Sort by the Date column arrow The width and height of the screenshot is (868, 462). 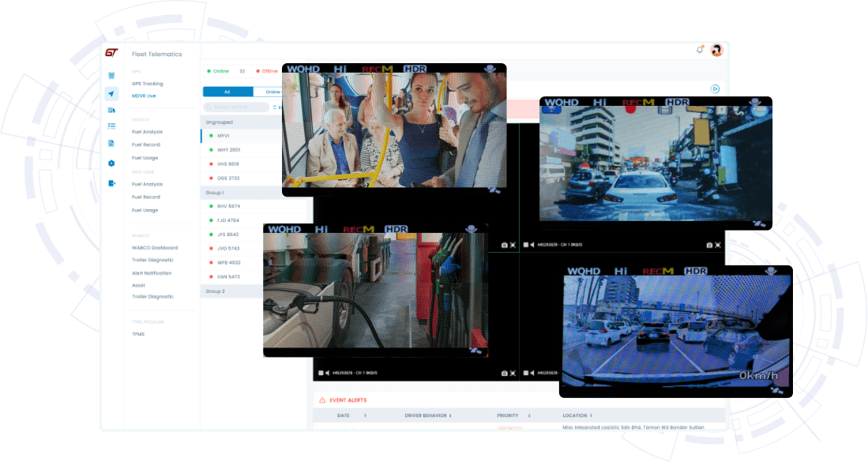(365, 415)
